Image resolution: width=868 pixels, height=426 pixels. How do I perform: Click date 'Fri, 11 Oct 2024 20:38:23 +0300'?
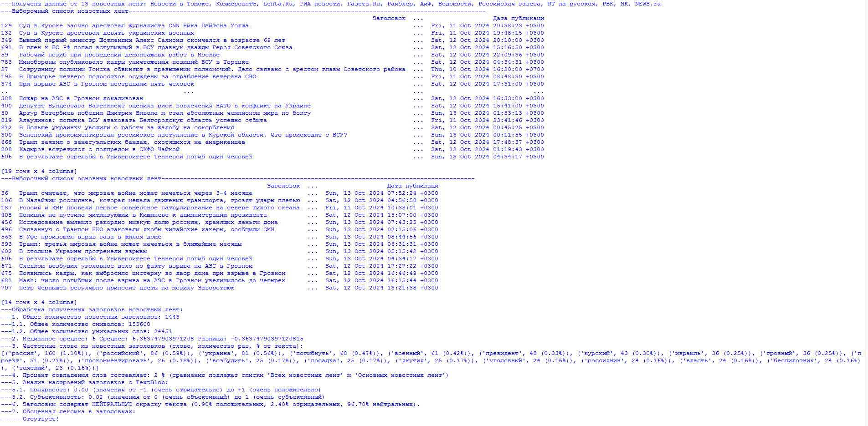[488, 25]
